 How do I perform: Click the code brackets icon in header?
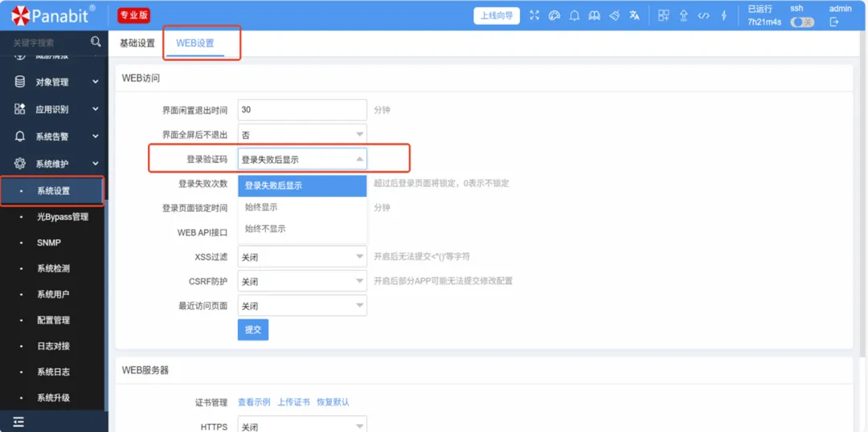click(x=703, y=15)
